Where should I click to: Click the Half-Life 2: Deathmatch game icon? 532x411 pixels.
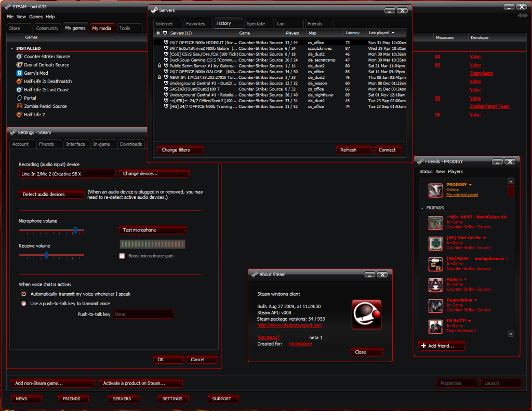[19, 81]
